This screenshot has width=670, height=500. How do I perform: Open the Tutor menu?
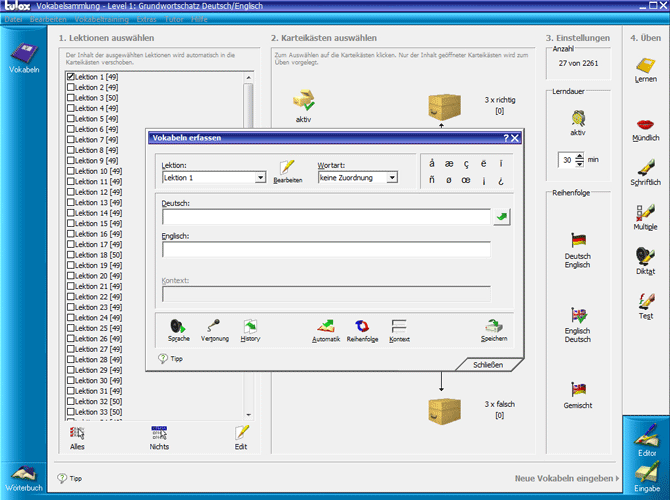[x=174, y=19]
